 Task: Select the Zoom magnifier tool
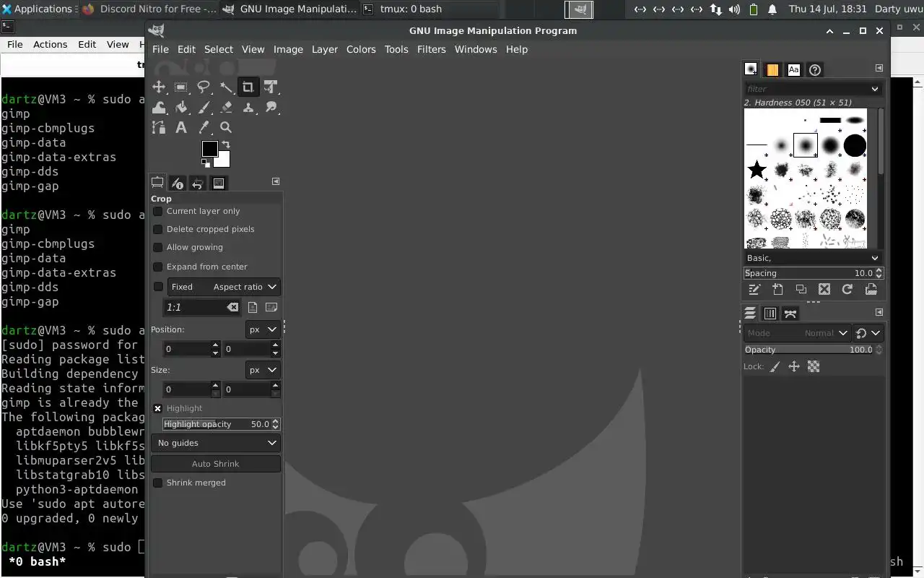[226, 127]
